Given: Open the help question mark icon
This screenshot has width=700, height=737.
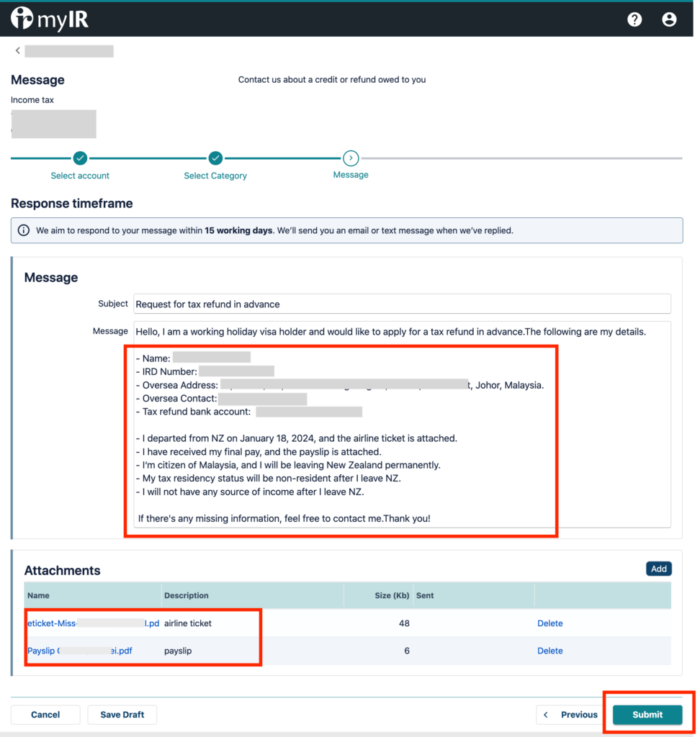Looking at the screenshot, I should click(x=634, y=19).
